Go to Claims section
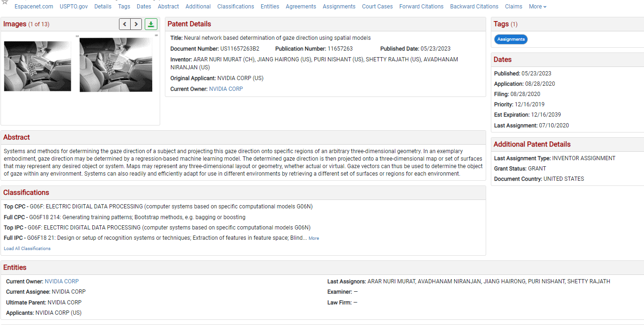Screen dimensions: 644x325 (514, 7)
